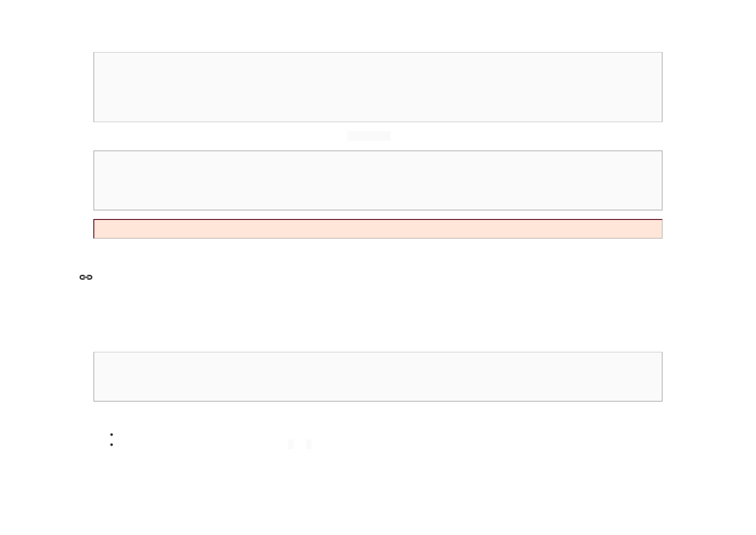Image resolution: width=756 pixels, height=535 pixels.
Task: Click inside the second gray code block
Action: click(x=378, y=180)
